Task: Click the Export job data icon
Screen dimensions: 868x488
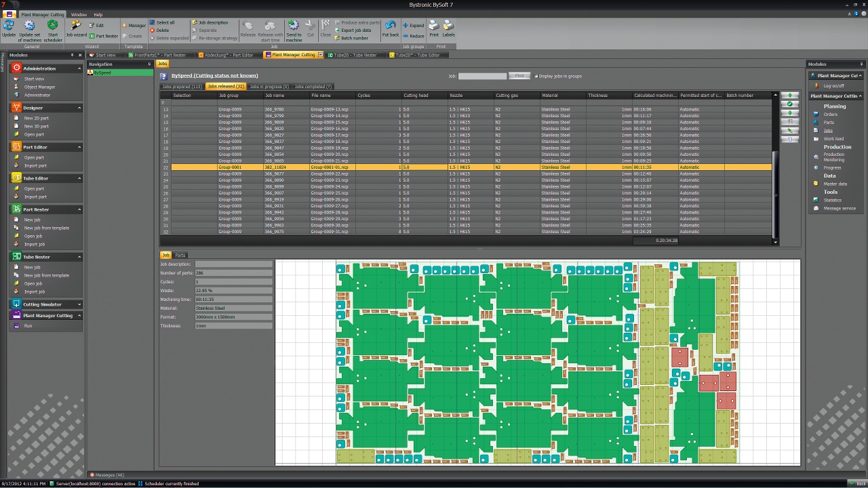Action: 355,30
